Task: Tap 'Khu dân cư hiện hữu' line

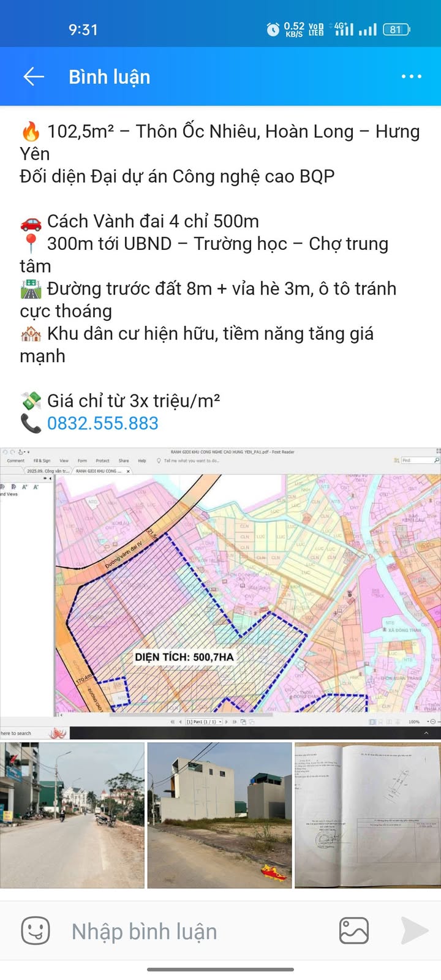Action: [197, 344]
